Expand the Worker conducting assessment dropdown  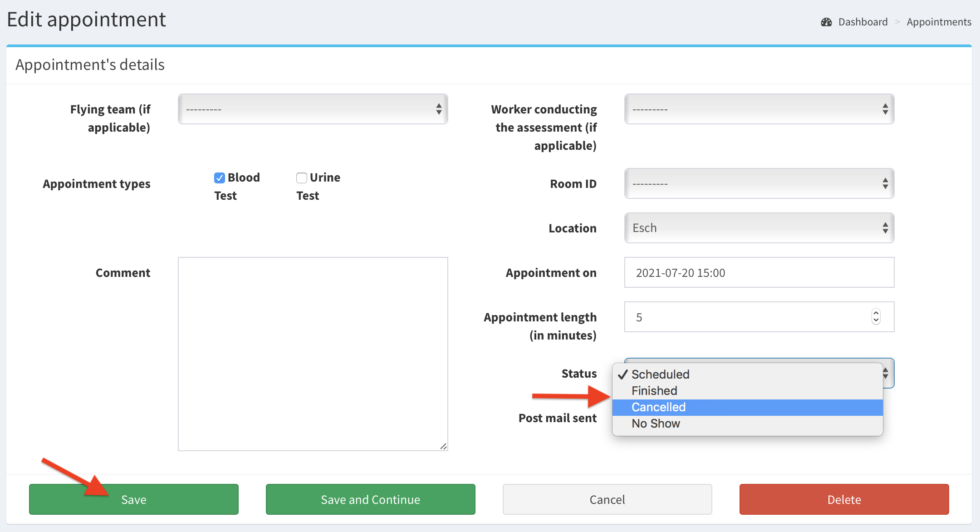[759, 109]
